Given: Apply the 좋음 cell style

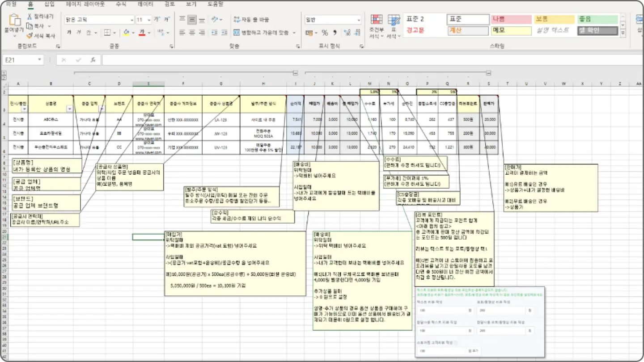Looking at the screenshot, I should (598, 19).
